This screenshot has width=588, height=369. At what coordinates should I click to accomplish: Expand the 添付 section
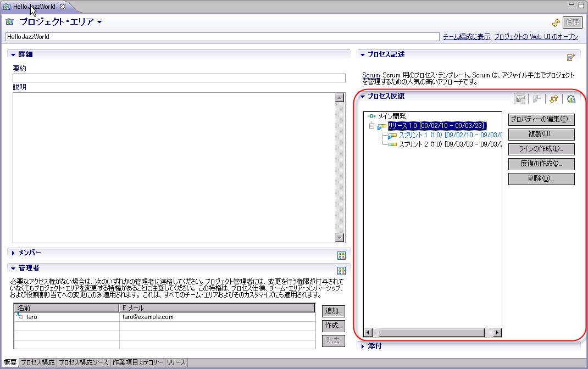pos(363,346)
